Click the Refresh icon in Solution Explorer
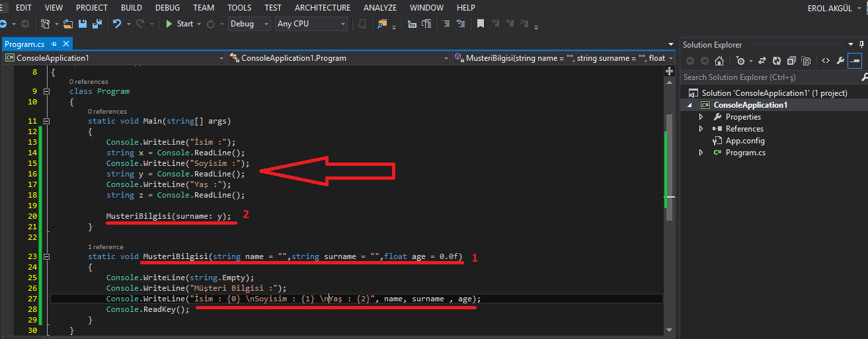 [775, 61]
